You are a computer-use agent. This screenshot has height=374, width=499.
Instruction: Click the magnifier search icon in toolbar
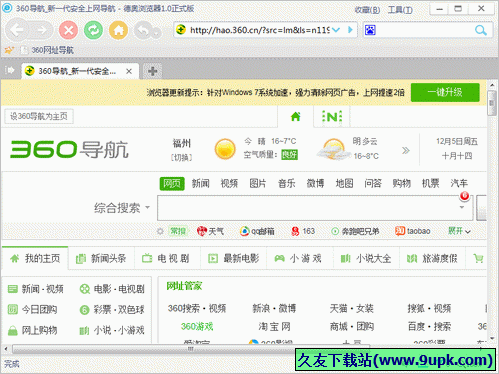coord(480,30)
